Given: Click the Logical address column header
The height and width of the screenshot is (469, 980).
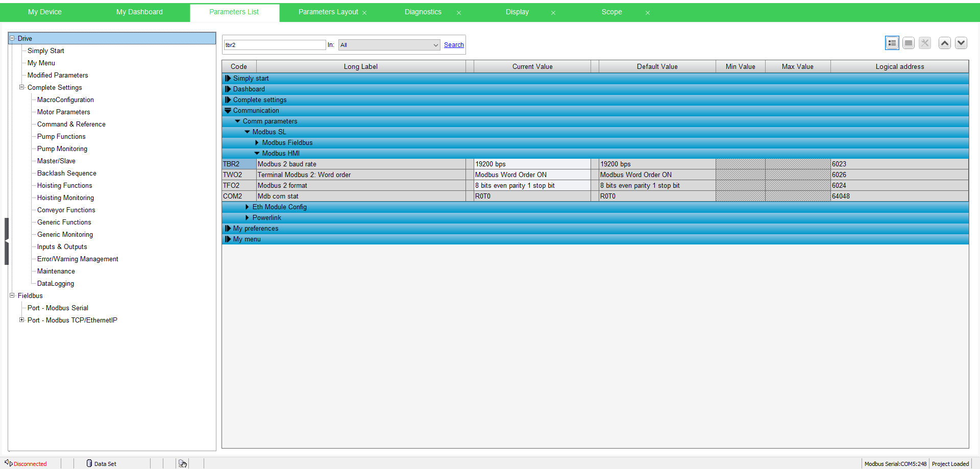Looking at the screenshot, I should tap(900, 66).
